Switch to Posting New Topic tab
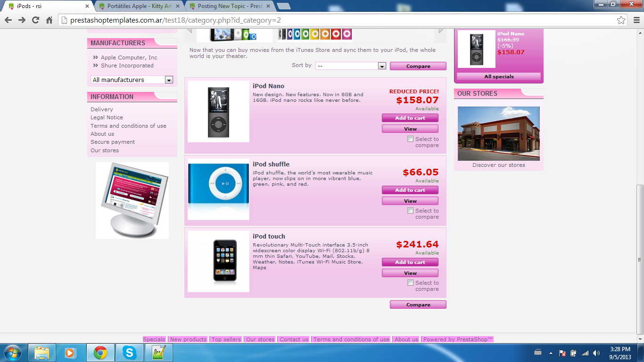This screenshot has width=644, height=362. [x=230, y=6]
